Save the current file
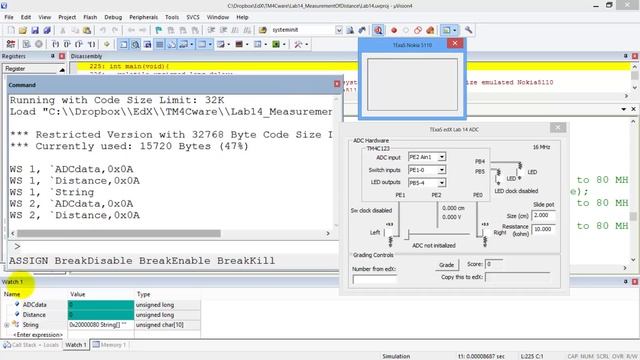This screenshot has height=360, width=640. click(x=35, y=30)
